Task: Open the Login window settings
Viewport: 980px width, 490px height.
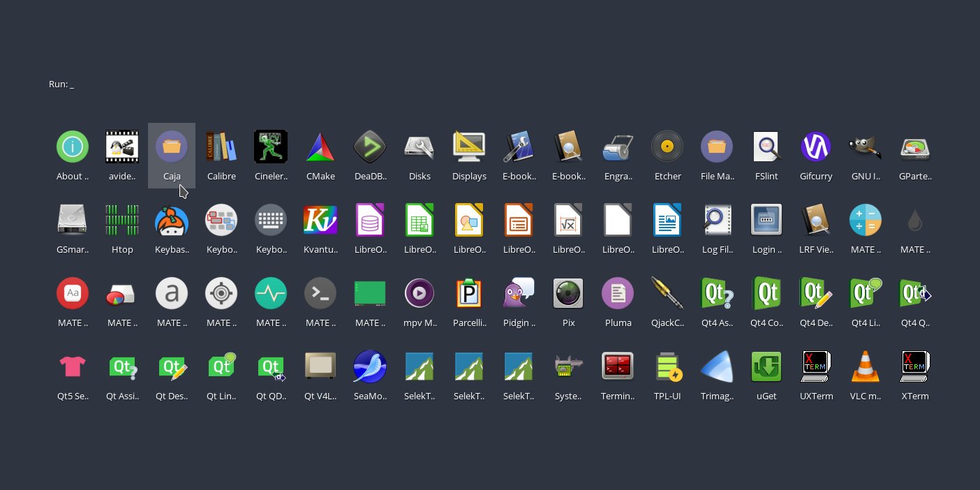Action: tap(766, 229)
